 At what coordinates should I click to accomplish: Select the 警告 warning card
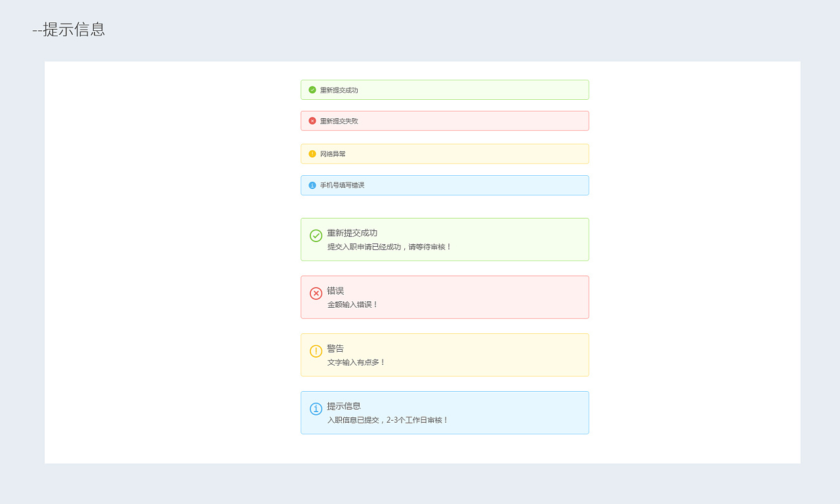click(x=444, y=355)
